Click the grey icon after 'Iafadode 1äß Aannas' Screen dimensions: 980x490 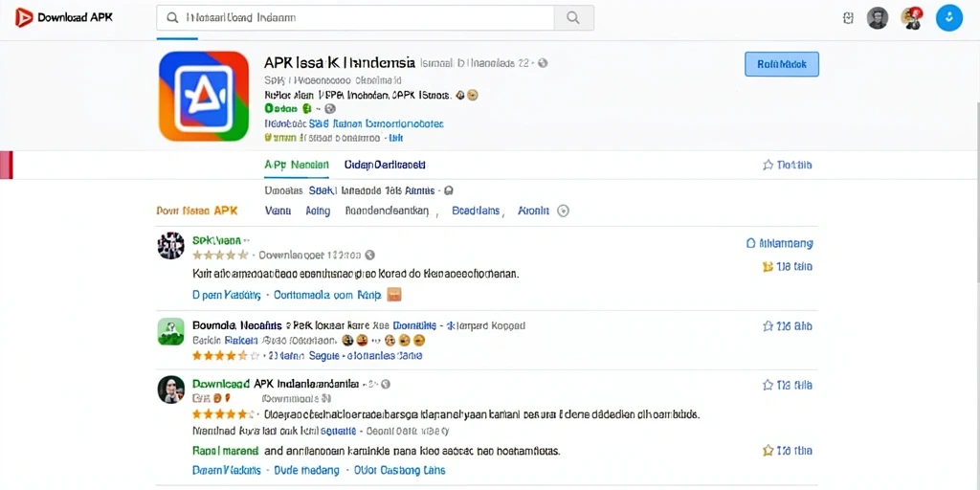point(448,190)
